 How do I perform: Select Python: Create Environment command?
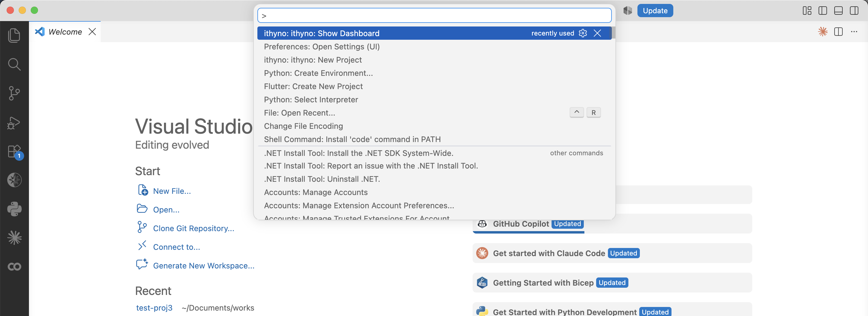[434, 73]
